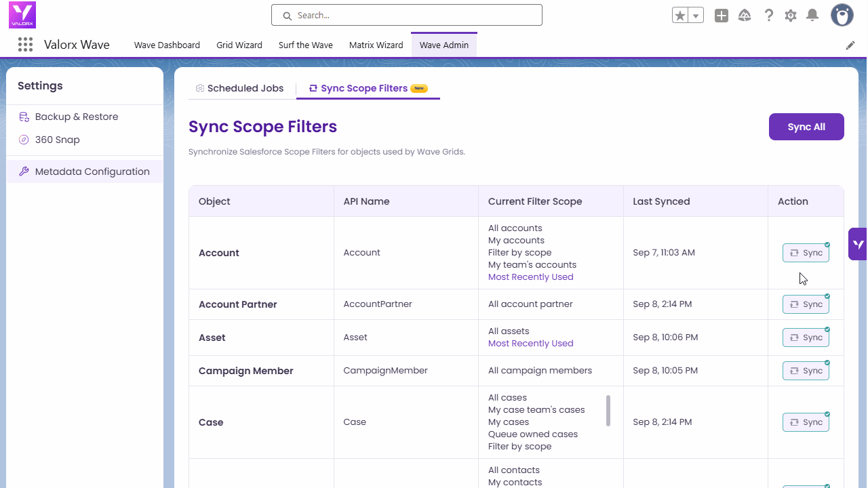Click the Sync All button
Screen dimensions: 868x488
point(806,127)
